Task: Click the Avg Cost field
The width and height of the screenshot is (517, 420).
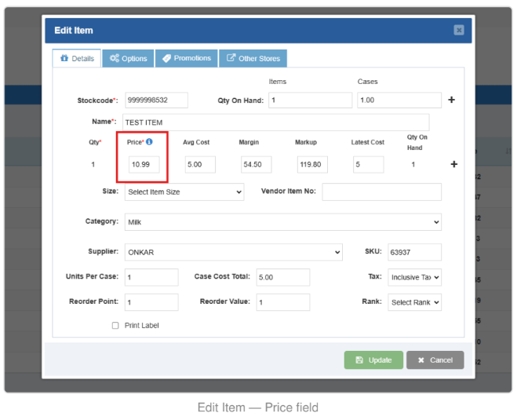Action: click(x=200, y=164)
